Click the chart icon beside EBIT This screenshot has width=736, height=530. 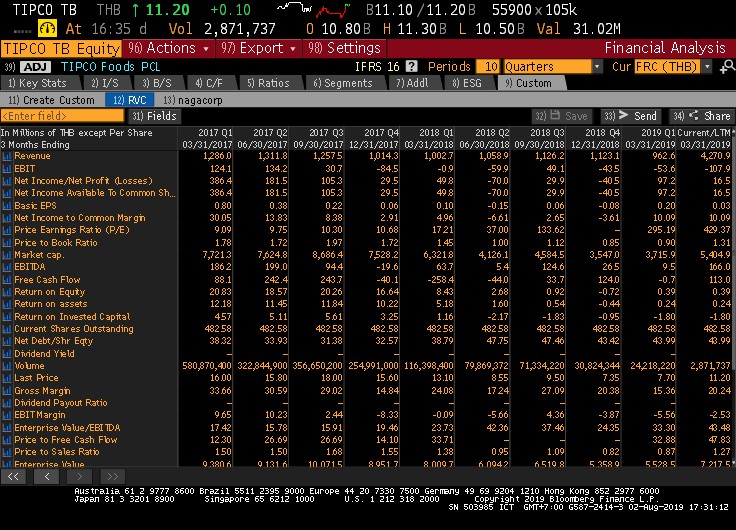point(7,169)
